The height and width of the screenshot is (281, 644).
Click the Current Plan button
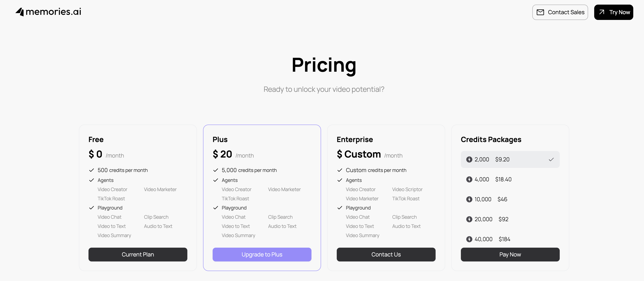pyautogui.click(x=138, y=255)
